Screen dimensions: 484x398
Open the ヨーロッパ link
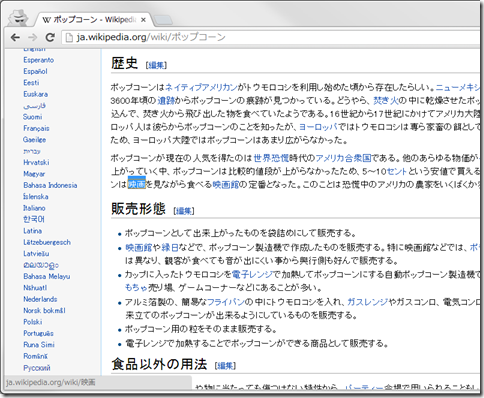[x=318, y=127]
